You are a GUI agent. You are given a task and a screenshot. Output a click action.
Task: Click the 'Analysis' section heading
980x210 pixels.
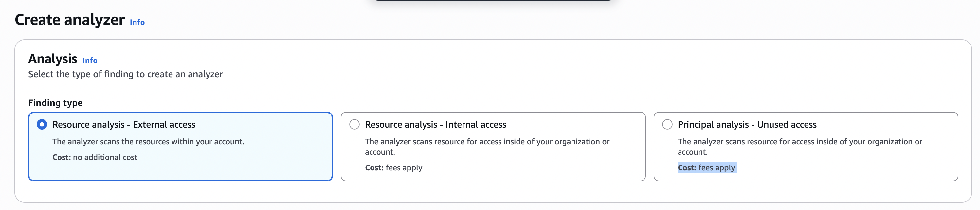(52, 59)
